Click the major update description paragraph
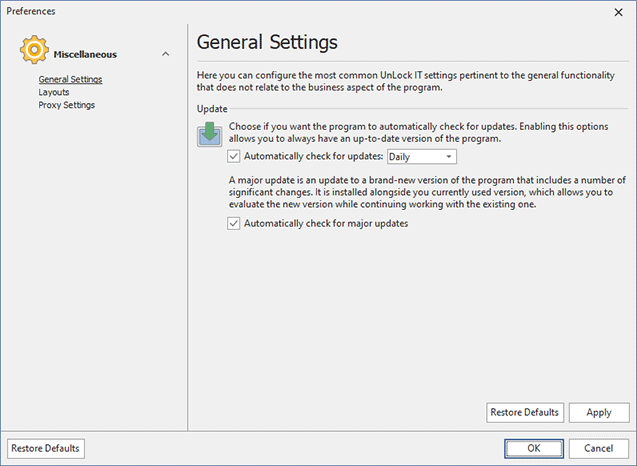This screenshot has height=466, width=637. [x=412, y=191]
